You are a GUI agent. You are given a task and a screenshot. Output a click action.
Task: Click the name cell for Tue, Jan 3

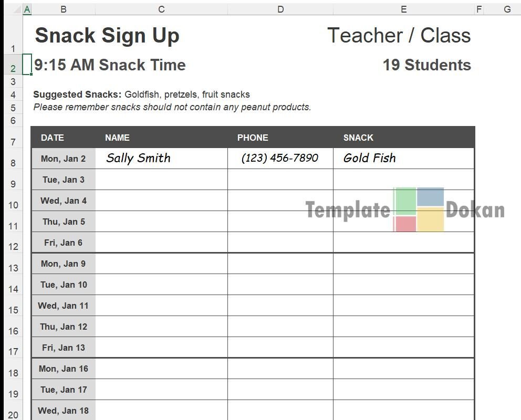pos(161,180)
